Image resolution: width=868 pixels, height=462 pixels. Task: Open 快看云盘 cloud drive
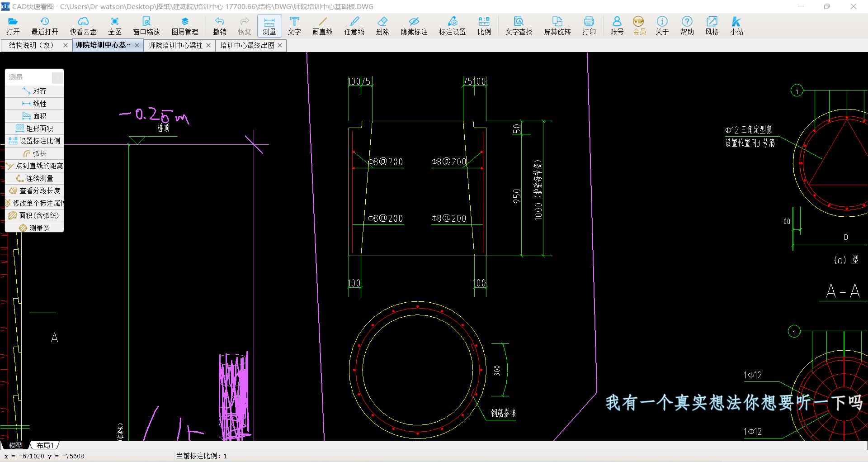pos(83,26)
